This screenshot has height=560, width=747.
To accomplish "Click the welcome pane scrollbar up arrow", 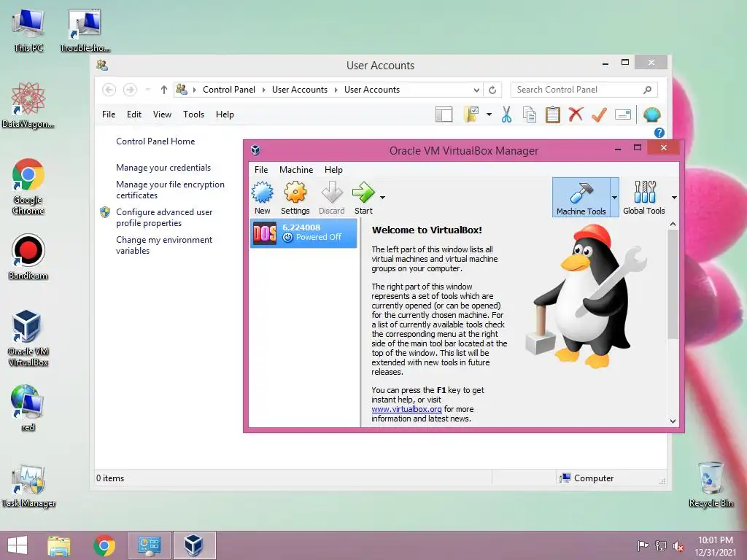I will (673, 224).
